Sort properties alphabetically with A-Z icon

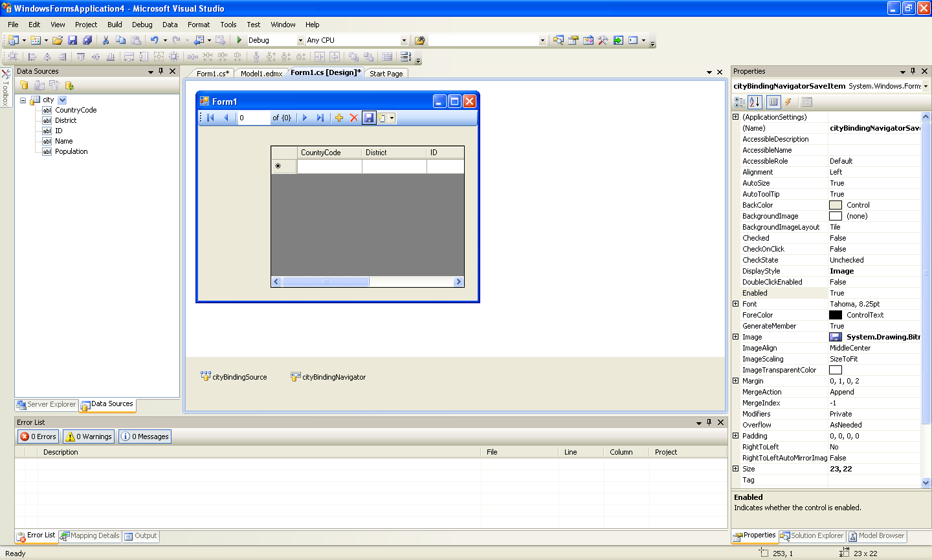tap(755, 102)
